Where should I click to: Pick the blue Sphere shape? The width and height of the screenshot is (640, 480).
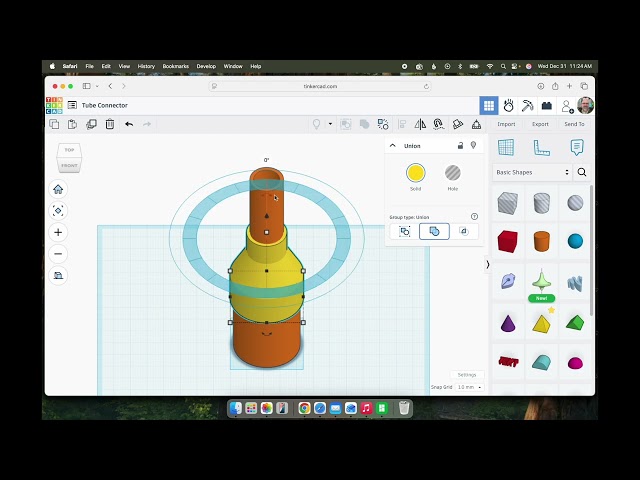click(576, 241)
